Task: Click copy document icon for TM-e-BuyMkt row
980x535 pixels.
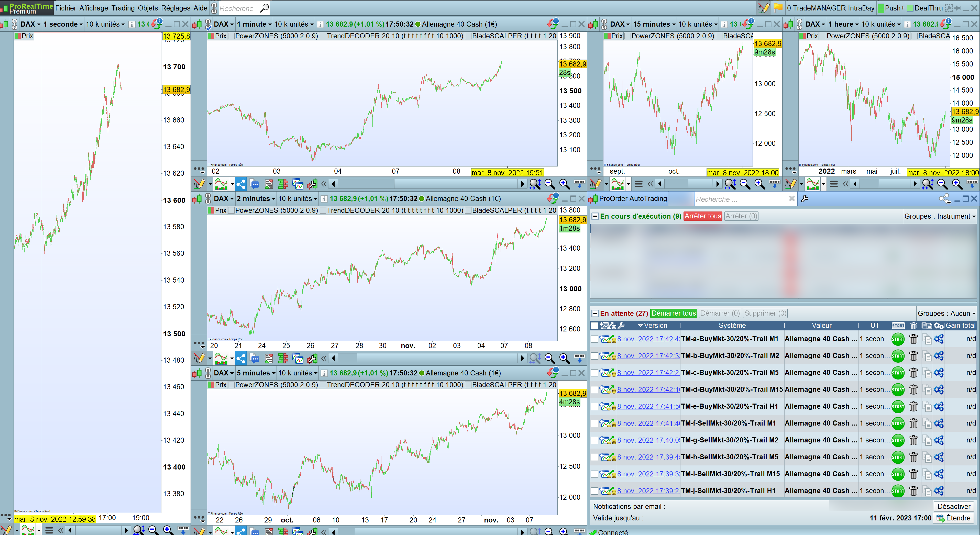Action: tap(927, 406)
